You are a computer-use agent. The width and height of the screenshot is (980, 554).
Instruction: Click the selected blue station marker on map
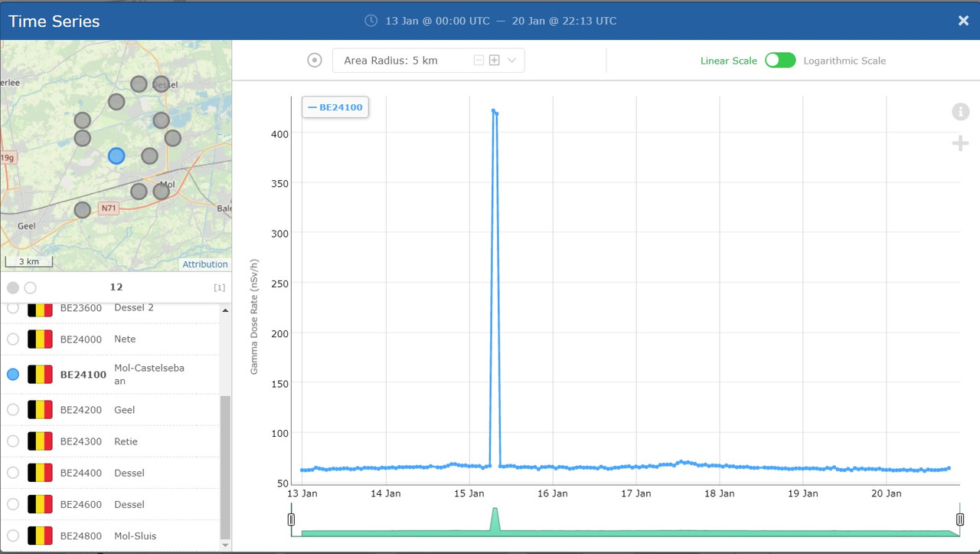(116, 156)
